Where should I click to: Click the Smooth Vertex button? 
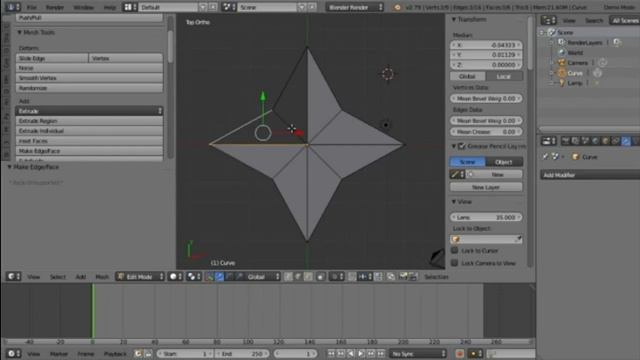89,78
